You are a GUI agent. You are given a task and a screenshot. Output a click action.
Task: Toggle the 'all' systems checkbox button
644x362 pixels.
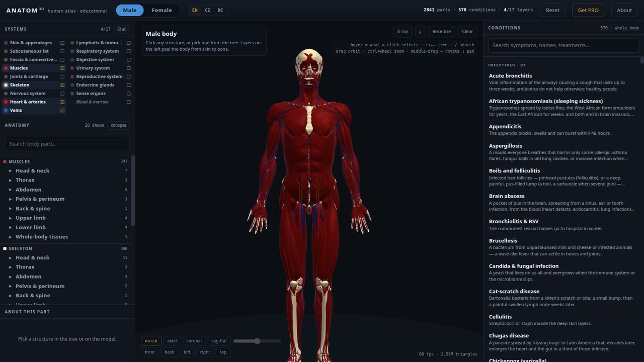tap(121, 29)
